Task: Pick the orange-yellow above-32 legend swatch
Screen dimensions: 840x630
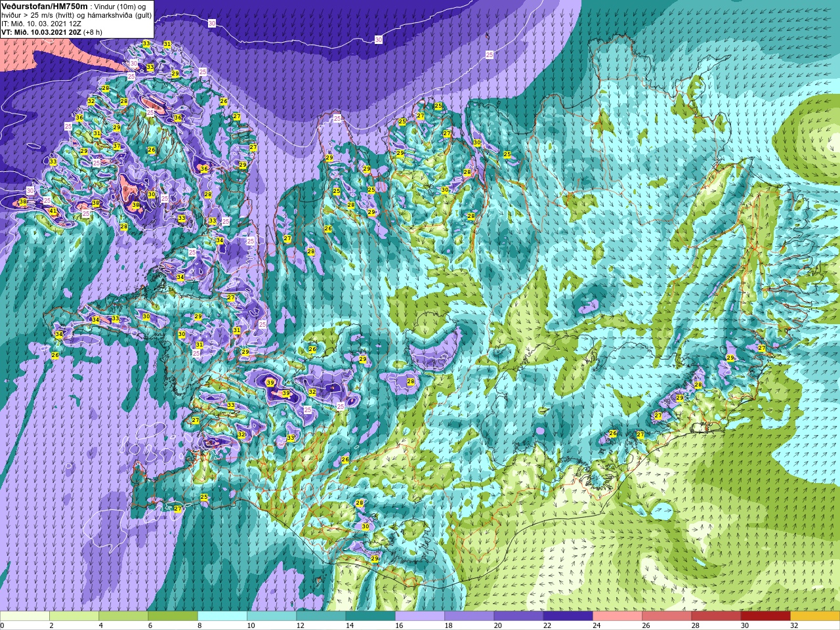Action: point(815,616)
